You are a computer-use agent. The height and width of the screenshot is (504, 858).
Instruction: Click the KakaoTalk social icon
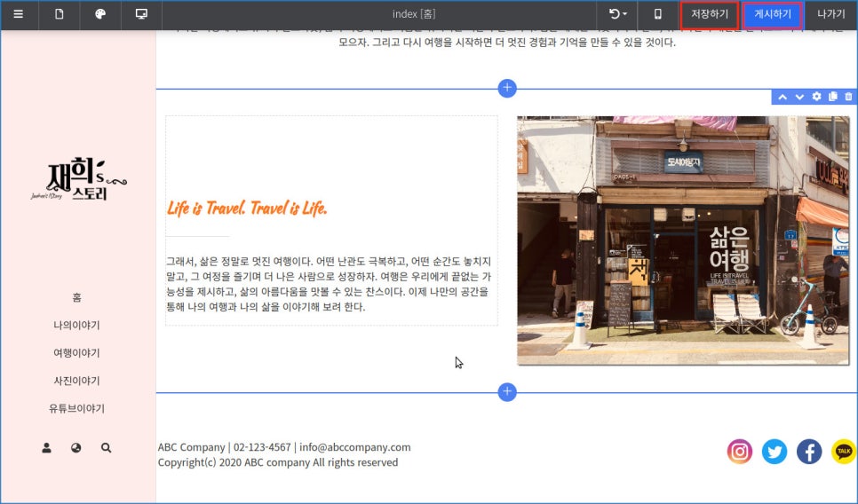[844, 452]
